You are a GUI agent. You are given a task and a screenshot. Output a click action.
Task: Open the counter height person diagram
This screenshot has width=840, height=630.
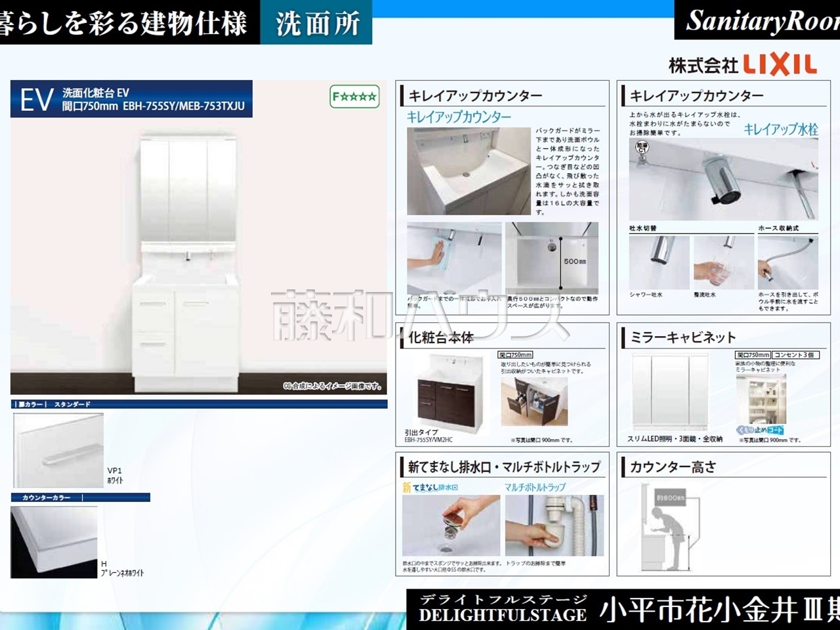coord(671,527)
